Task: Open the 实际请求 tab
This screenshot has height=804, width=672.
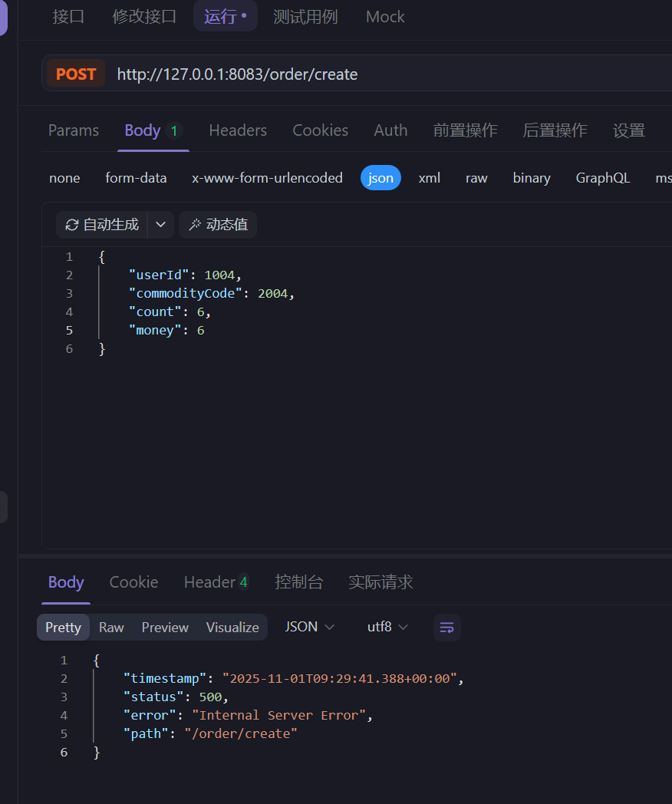Action: 380,582
